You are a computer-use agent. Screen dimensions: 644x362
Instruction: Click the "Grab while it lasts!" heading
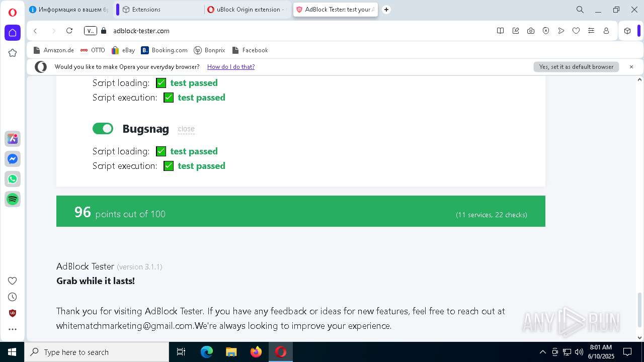96,281
